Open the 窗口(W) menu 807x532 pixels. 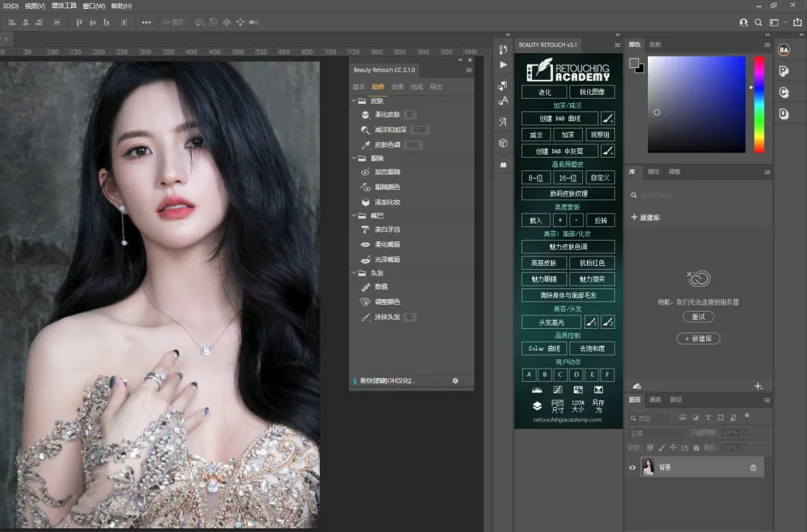[x=93, y=6]
